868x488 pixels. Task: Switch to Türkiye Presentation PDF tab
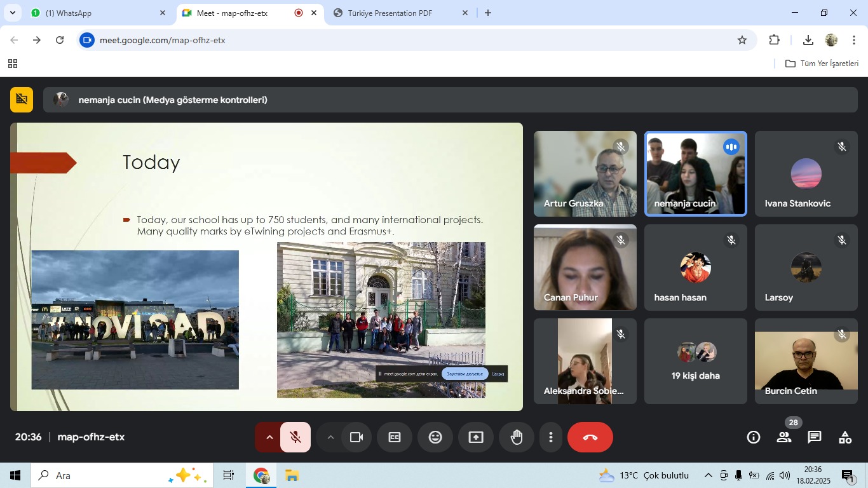point(394,13)
